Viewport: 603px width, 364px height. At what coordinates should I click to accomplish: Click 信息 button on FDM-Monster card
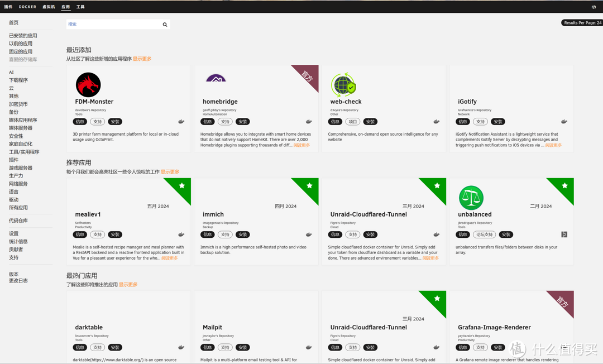pyautogui.click(x=80, y=122)
